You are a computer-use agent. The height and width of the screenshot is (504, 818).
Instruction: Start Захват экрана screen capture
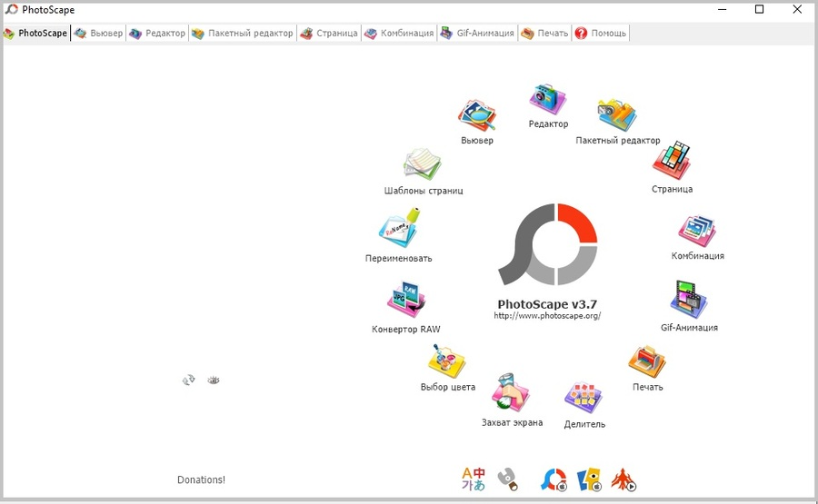511,393
